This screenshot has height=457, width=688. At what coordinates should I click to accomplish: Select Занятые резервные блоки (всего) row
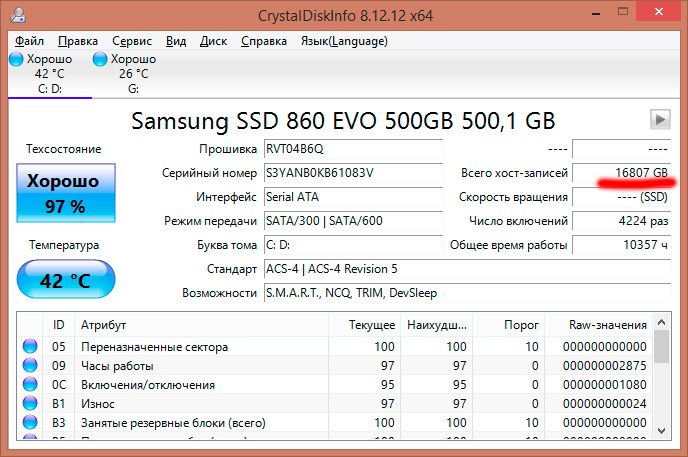(335, 422)
